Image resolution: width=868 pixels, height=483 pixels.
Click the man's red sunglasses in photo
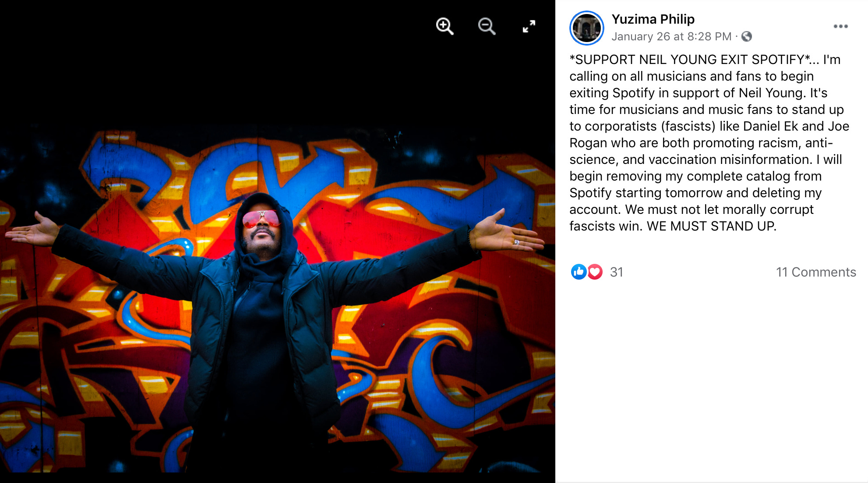261,218
